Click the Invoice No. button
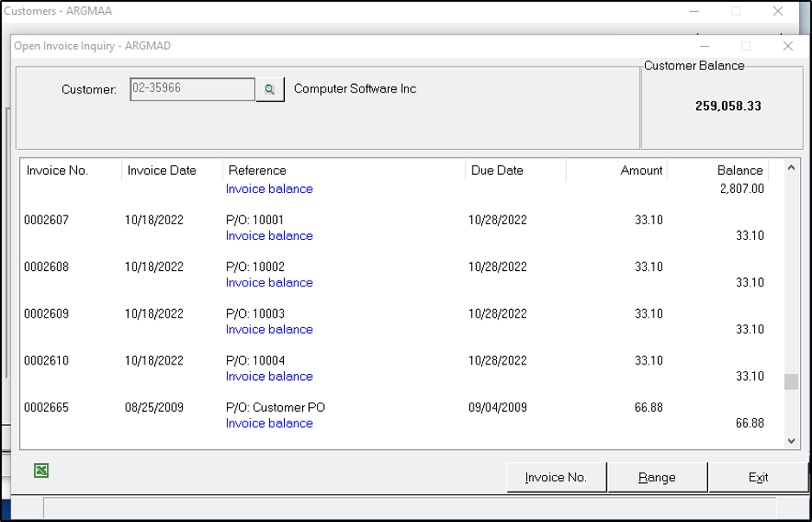Screen dimensions: 812x522 (x=556, y=477)
